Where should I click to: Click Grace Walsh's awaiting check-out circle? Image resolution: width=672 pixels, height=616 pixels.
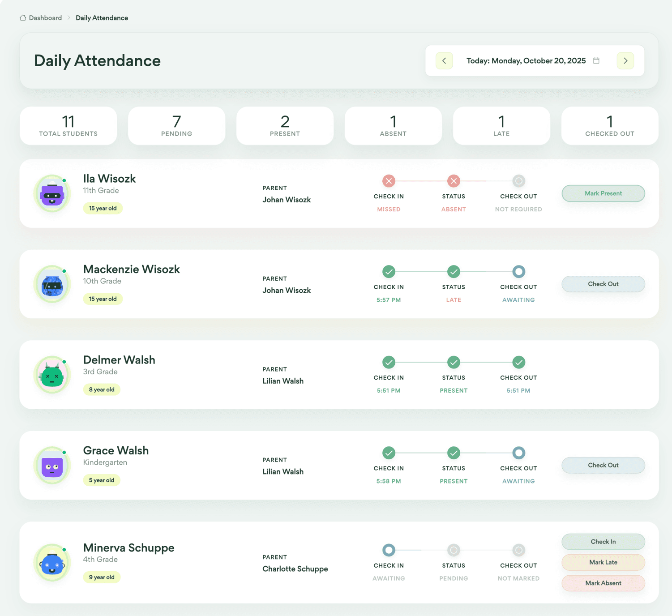click(x=518, y=453)
